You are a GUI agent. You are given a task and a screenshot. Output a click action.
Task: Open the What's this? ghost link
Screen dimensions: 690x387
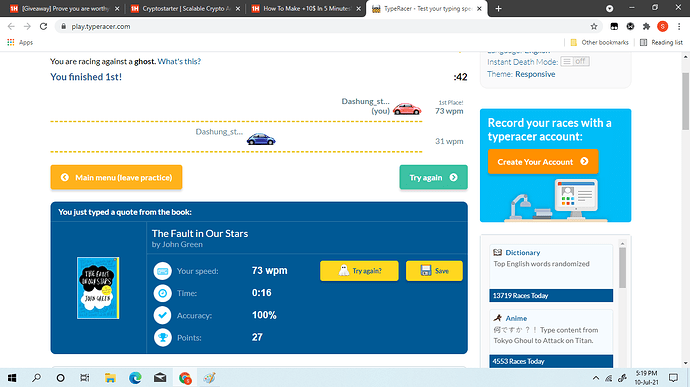(179, 61)
